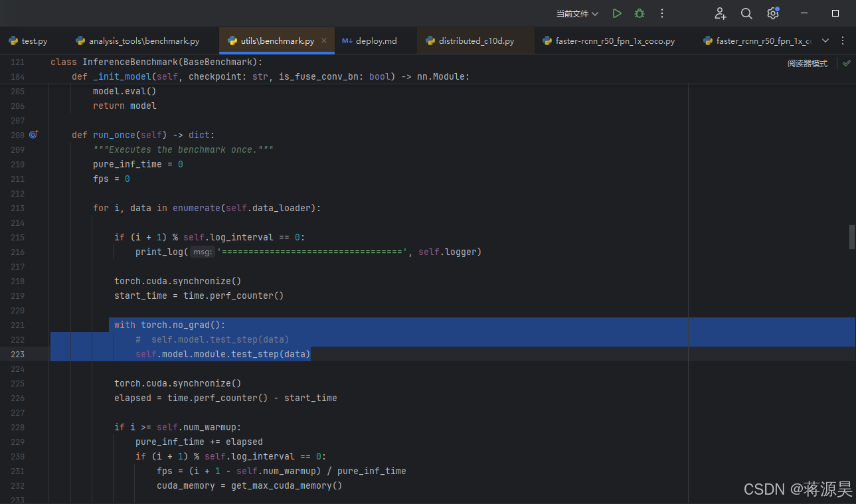856x504 pixels.
Task: Open IDE Settings via the gear icon
Action: pyautogui.click(x=772, y=13)
